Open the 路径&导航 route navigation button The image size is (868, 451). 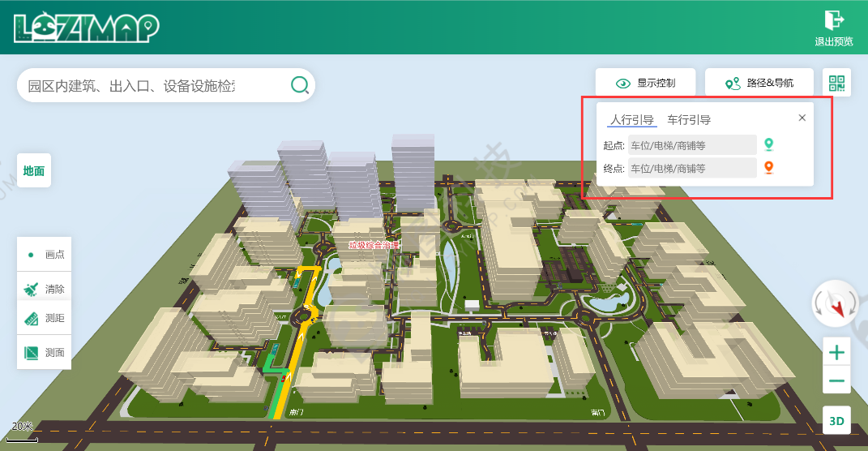(759, 83)
